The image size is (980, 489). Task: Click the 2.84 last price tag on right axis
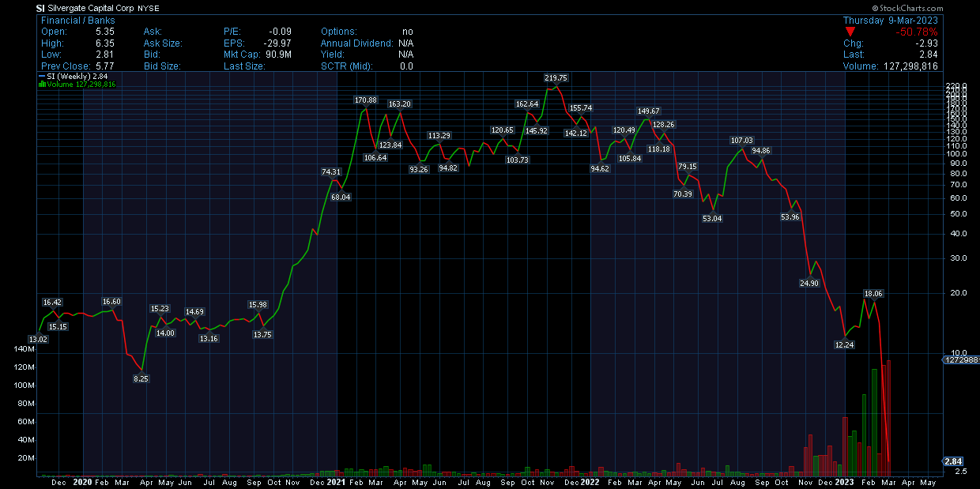tap(953, 461)
